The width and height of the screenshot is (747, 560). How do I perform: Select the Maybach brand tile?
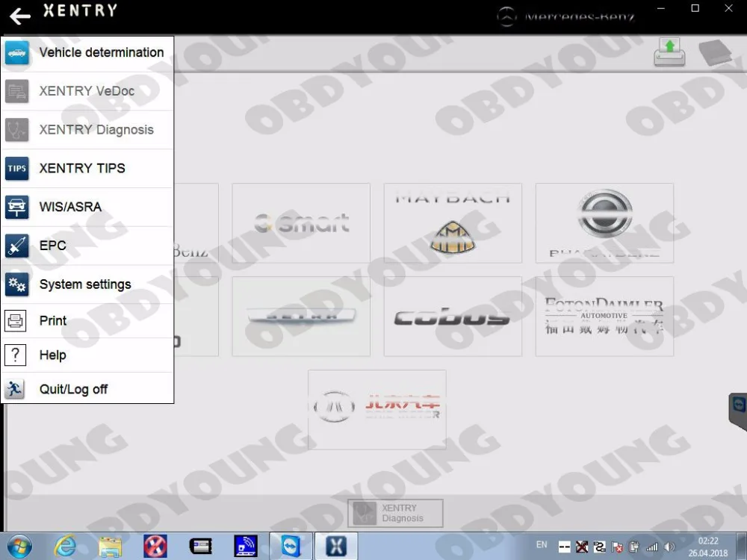point(453,223)
